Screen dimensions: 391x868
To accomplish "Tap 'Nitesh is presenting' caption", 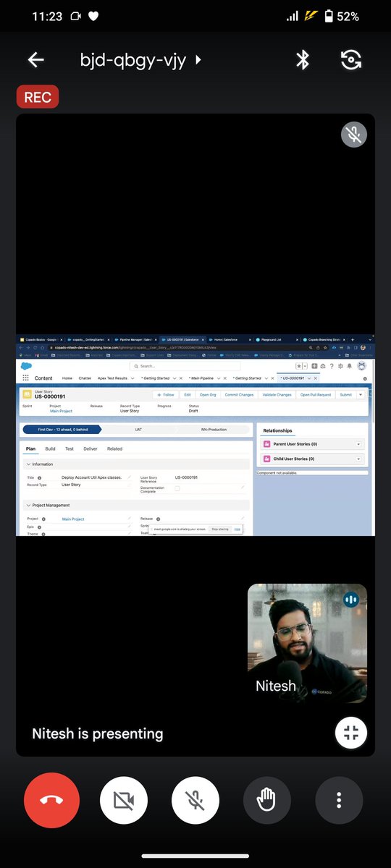I will (98, 733).
